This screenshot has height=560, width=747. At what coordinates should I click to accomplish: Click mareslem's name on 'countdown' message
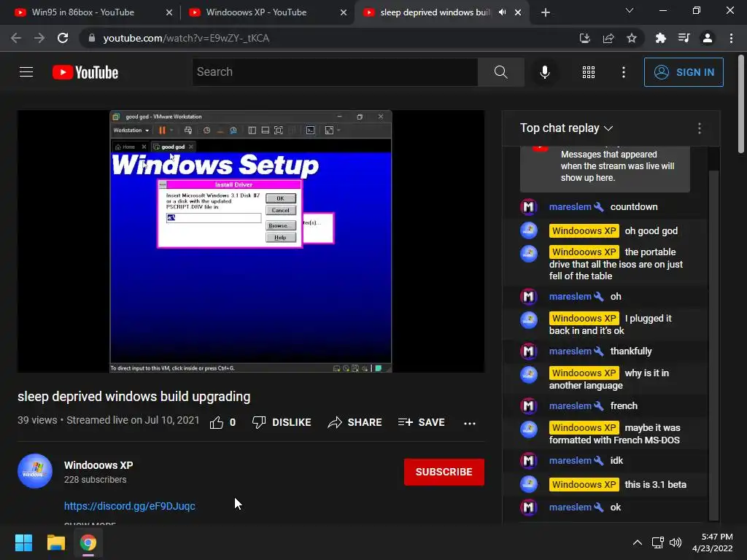tap(570, 206)
